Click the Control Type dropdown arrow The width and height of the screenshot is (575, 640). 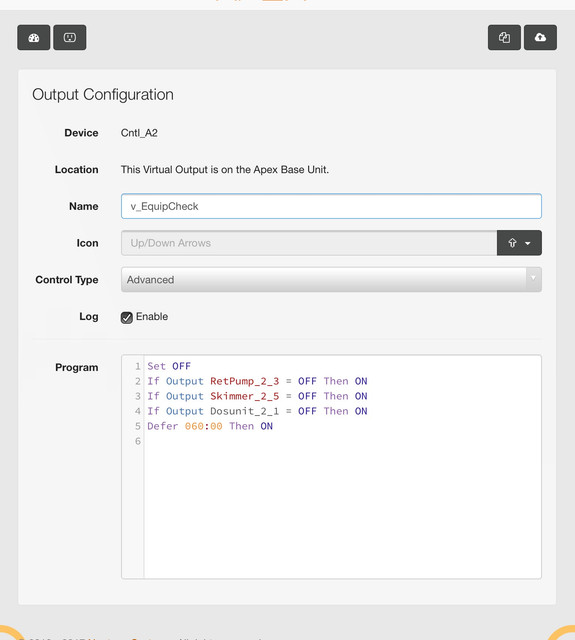[x=533, y=278]
